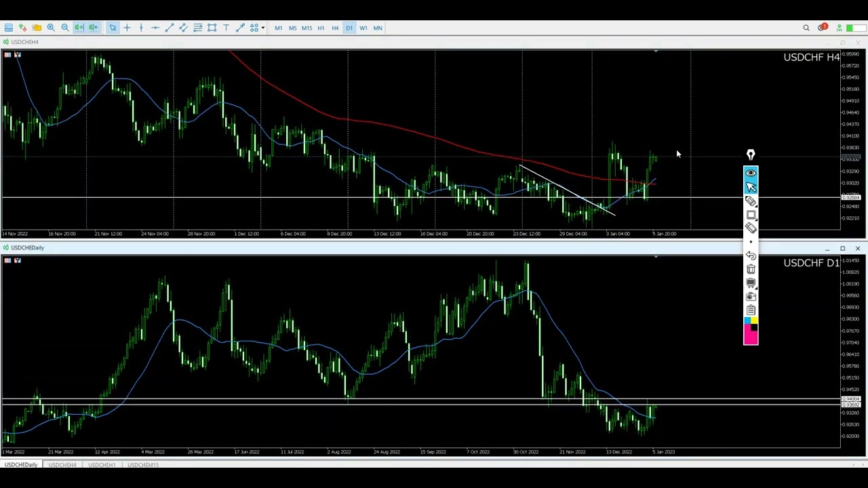Toggle the chart shift button
The height and width of the screenshot is (488, 868).
(x=94, y=28)
